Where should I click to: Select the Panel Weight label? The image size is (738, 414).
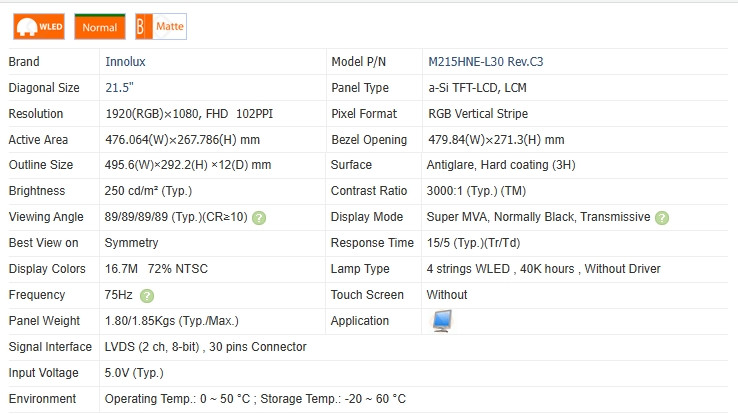coord(44,321)
